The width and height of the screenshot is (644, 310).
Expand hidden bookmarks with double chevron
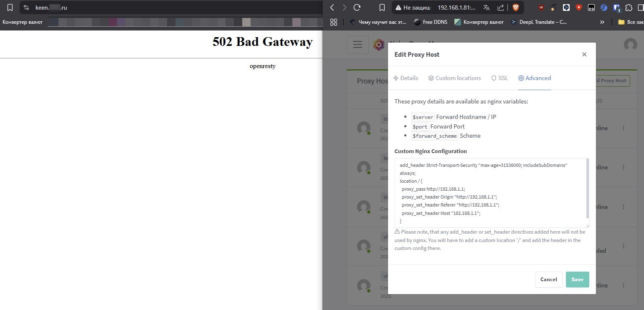tap(602, 22)
